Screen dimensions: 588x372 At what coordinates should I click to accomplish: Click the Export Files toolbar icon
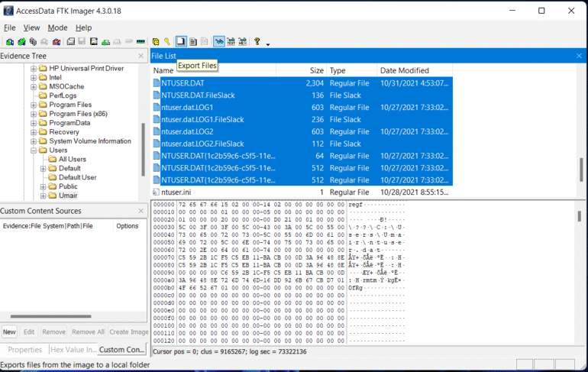click(x=181, y=41)
